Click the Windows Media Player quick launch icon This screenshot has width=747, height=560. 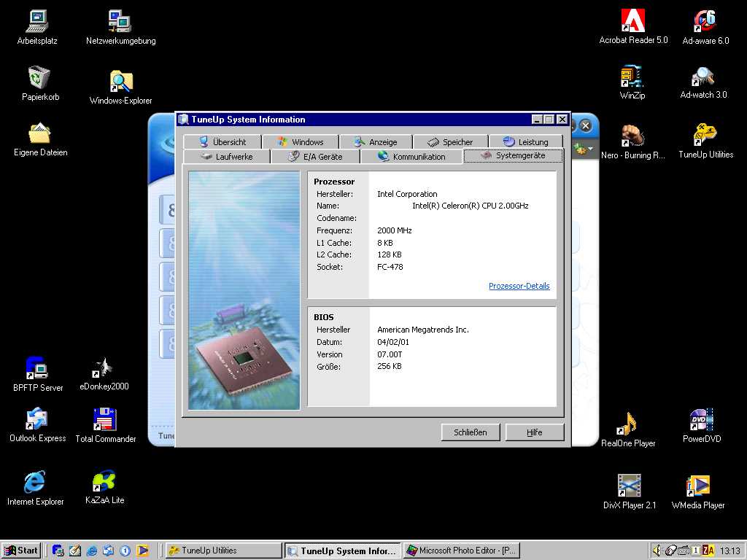pyautogui.click(x=142, y=551)
